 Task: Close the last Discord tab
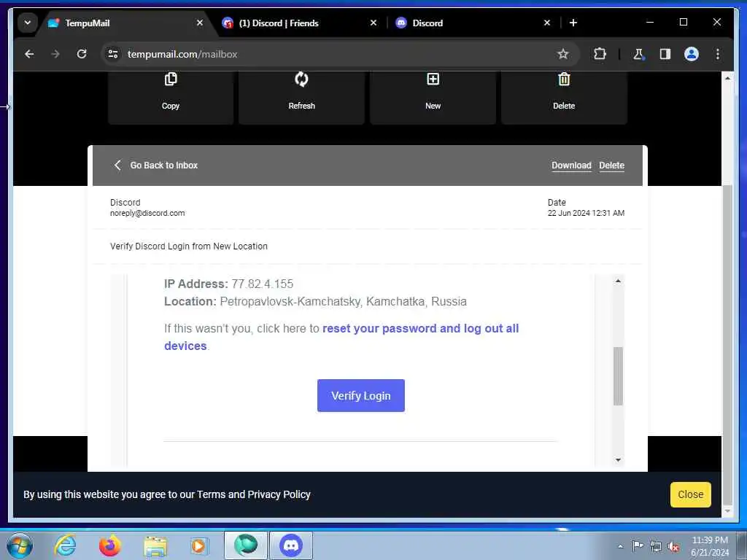tap(547, 23)
